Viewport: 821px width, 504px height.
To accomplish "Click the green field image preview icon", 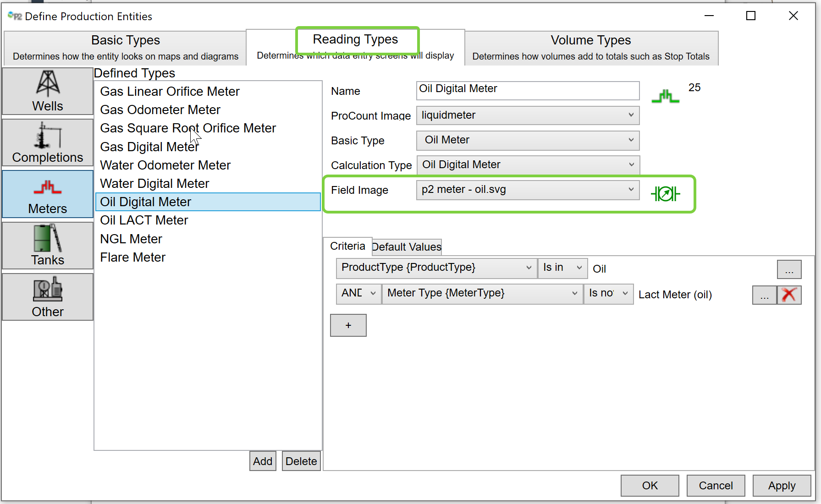I will pyautogui.click(x=665, y=194).
